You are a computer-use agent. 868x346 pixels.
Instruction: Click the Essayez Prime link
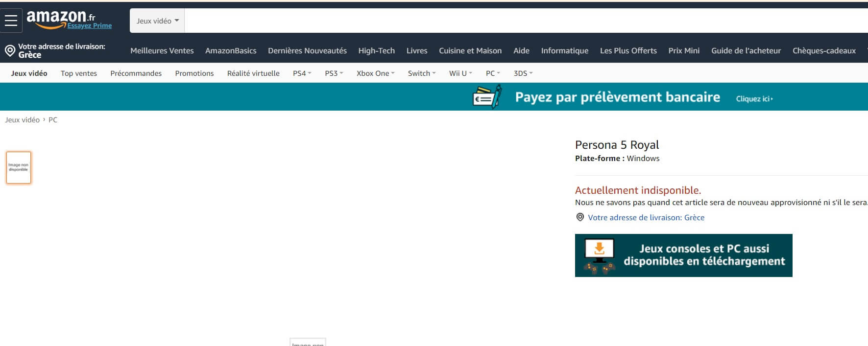pos(90,26)
